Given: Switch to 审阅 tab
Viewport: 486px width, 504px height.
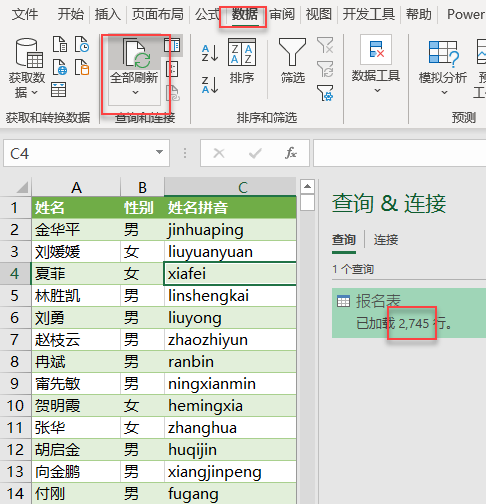Looking at the screenshot, I should pyautogui.click(x=282, y=15).
